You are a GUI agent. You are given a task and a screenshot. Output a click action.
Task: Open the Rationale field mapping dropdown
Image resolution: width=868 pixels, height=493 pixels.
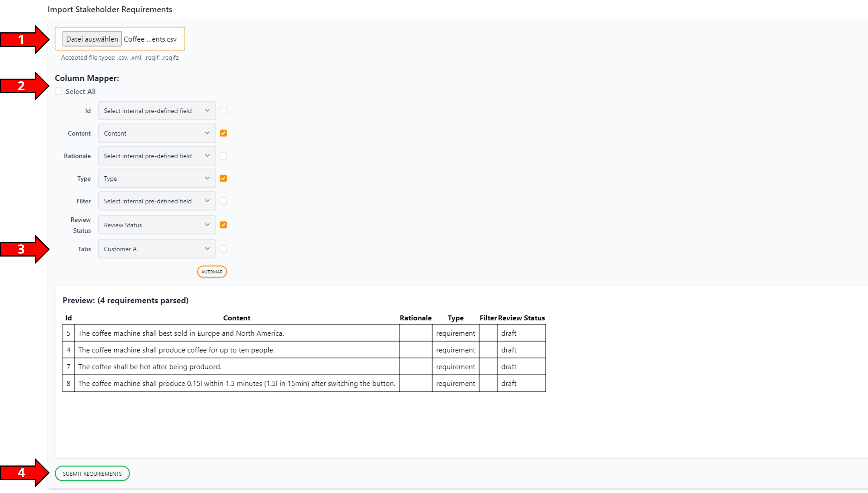coord(157,156)
